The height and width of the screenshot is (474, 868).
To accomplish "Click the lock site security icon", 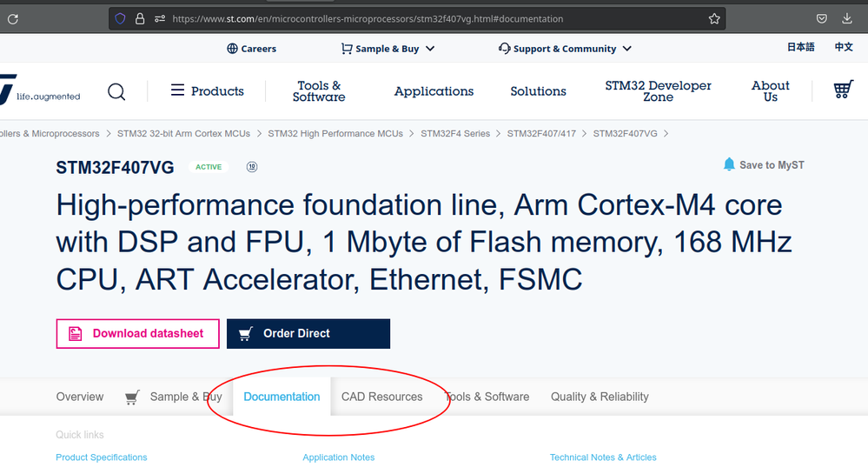I will [x=140, y=18].
